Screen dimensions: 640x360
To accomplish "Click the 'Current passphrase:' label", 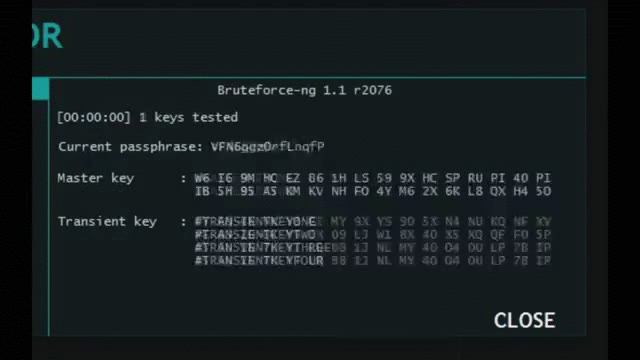I will [x=130, y=147].
